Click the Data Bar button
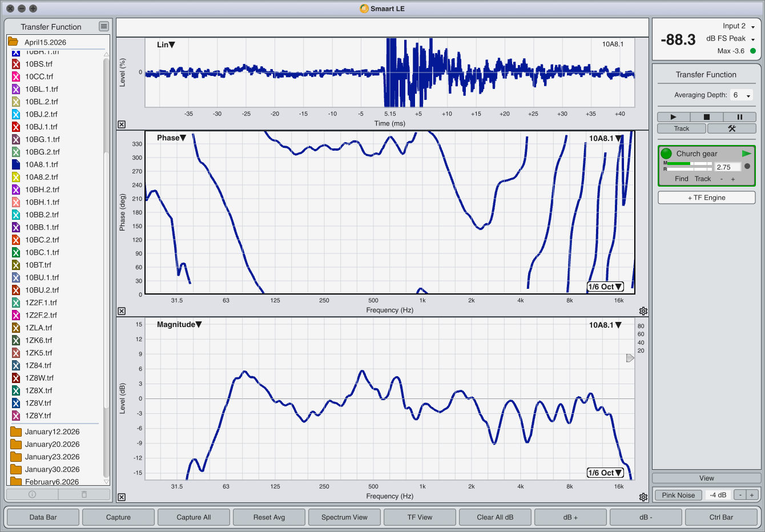Screen dimensions: 765x532 [43, 517]
